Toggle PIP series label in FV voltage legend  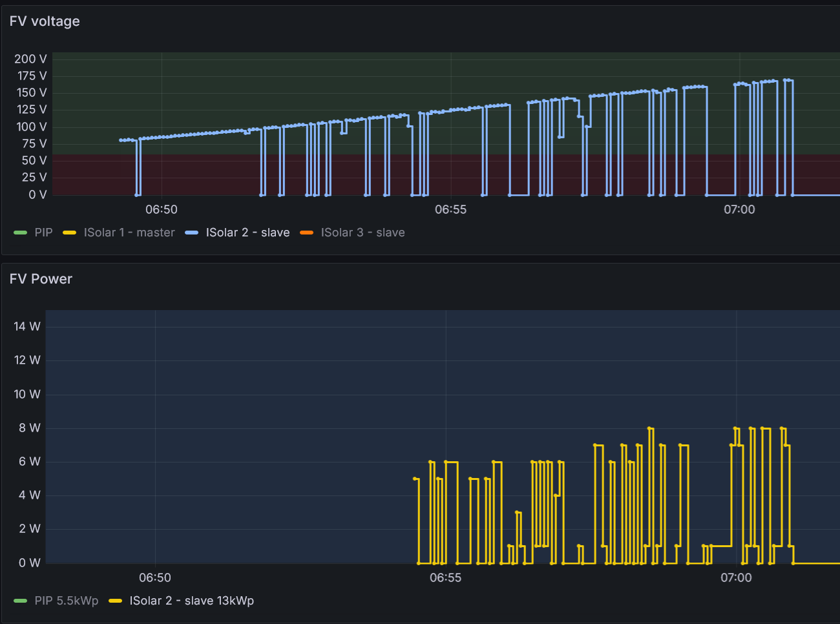(x=43, y=233)
